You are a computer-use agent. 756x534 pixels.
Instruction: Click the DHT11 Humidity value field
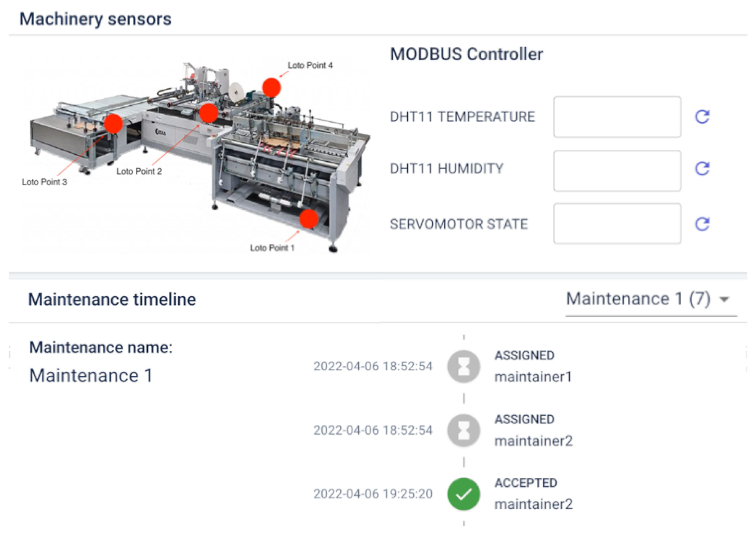[x=617, y=171]
